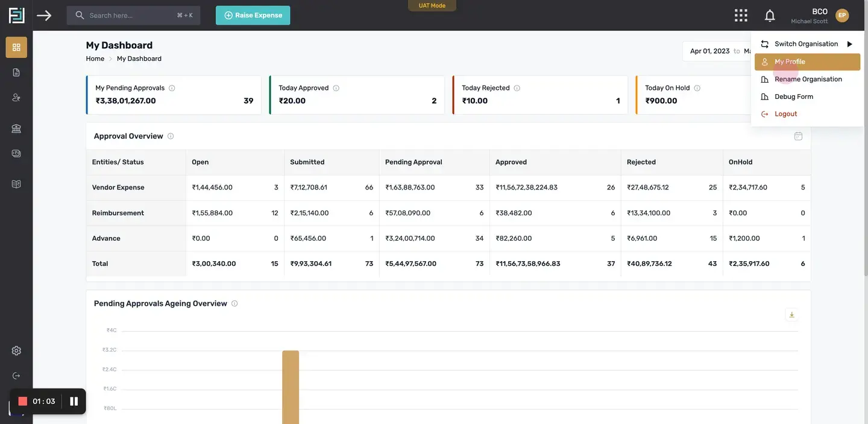
Task: Click the Pending Approval column header
Action: [x=414, y=162]
